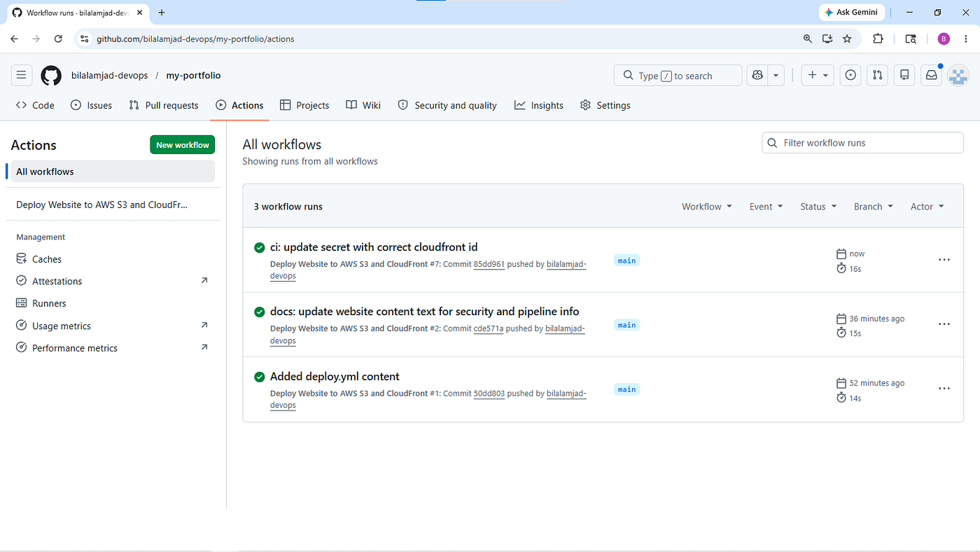
Task: Open the options menu for Added deploy.yml run
Action: (944, 389)
